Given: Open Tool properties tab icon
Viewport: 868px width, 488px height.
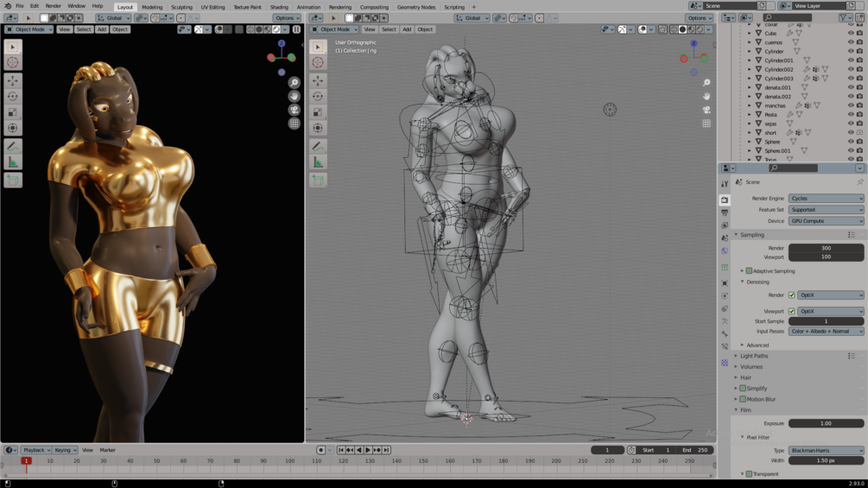Looking at the screenshot, I should [x=725, y=184].
